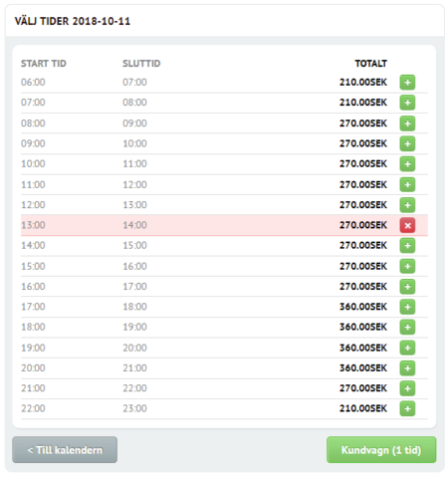Add the 06:00–07:00 time slot
The image size is (448, 477).
[407, 83]
